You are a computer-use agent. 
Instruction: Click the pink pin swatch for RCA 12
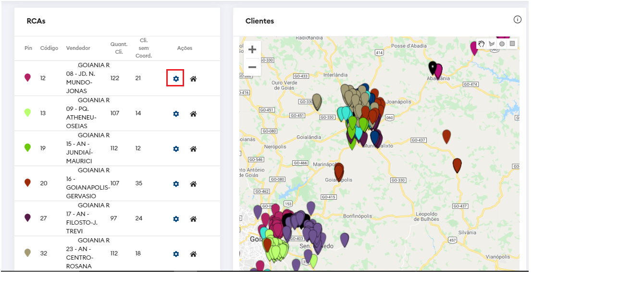(27, 77)
